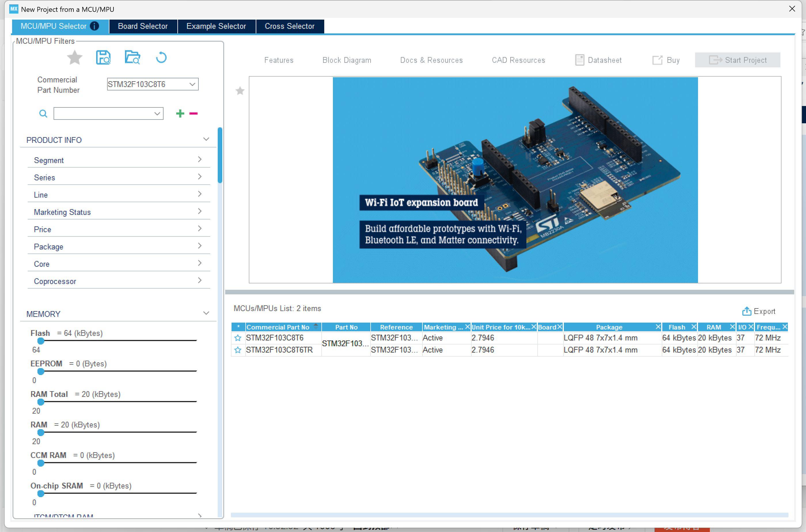Image resolution: width=806 pixels, height=532 pixels.
Task: Click the Export icon above the MCU list
Action: pyautogui.click(x=746, y=311)
